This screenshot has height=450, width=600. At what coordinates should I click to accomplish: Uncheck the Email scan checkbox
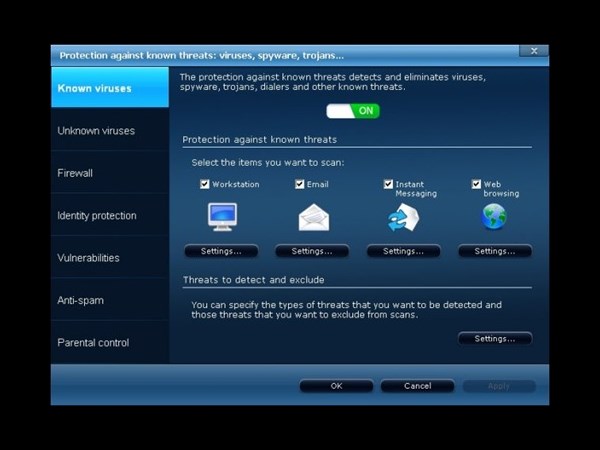(x=299, y=184)
